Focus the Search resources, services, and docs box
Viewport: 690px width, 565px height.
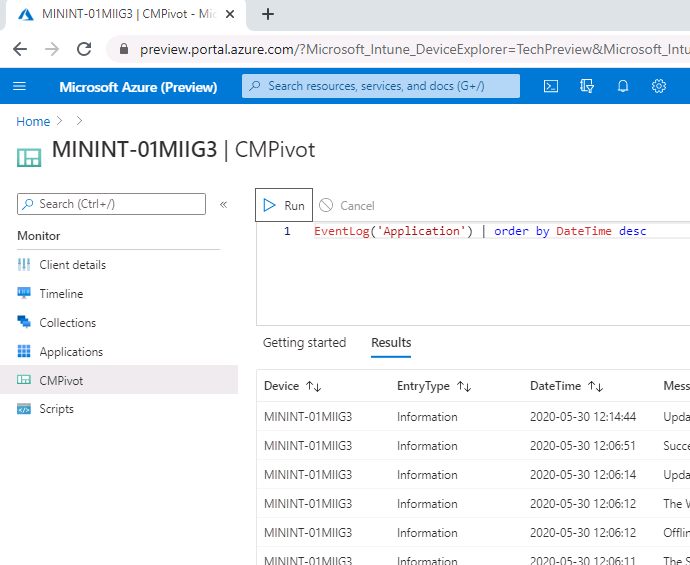(x=381, y=86)
